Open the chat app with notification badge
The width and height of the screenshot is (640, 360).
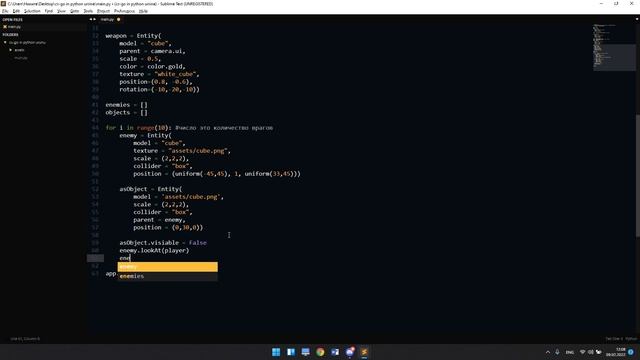[350, 352]
